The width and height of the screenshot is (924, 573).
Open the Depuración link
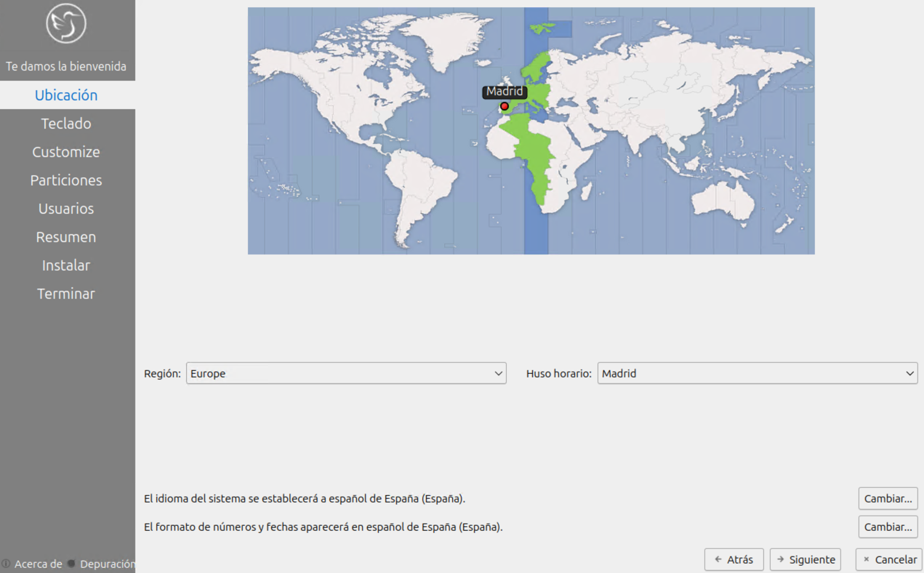(x=108, y=564)
